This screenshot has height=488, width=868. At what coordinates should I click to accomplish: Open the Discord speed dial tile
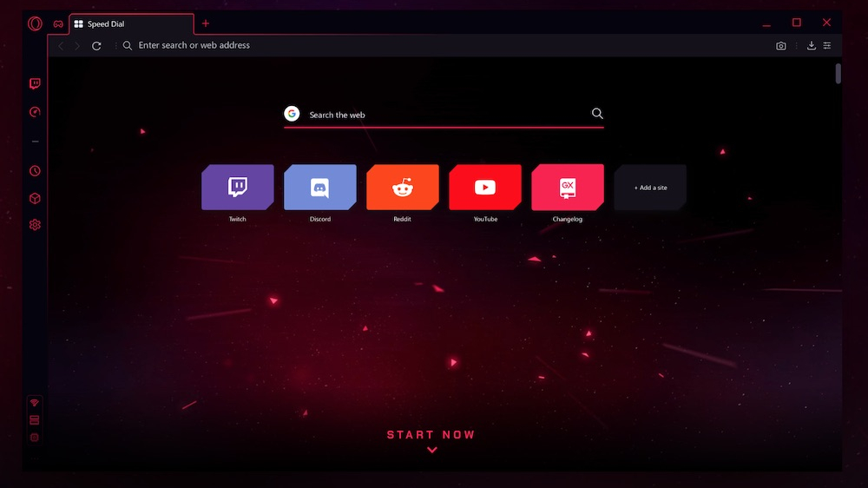[x=320, y=188]
